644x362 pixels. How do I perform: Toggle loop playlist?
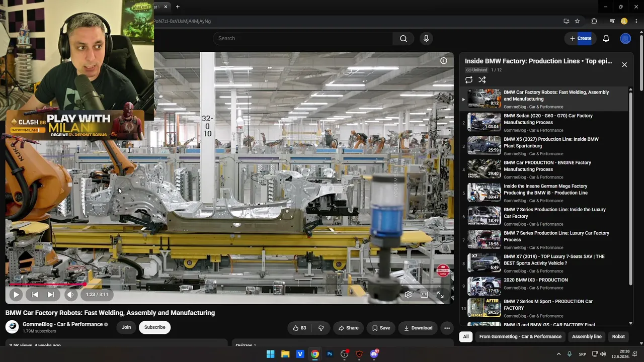[469, 80]
